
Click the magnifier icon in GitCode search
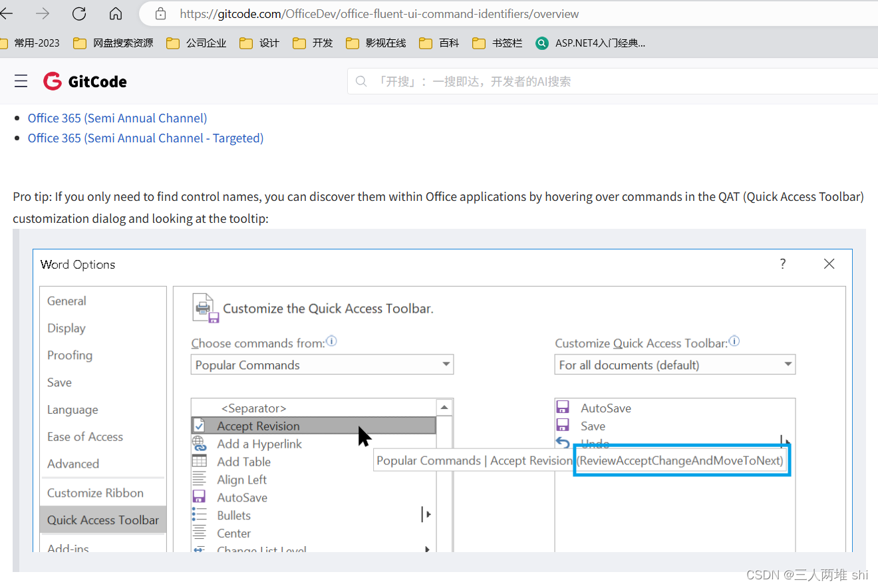pos(361,81)
